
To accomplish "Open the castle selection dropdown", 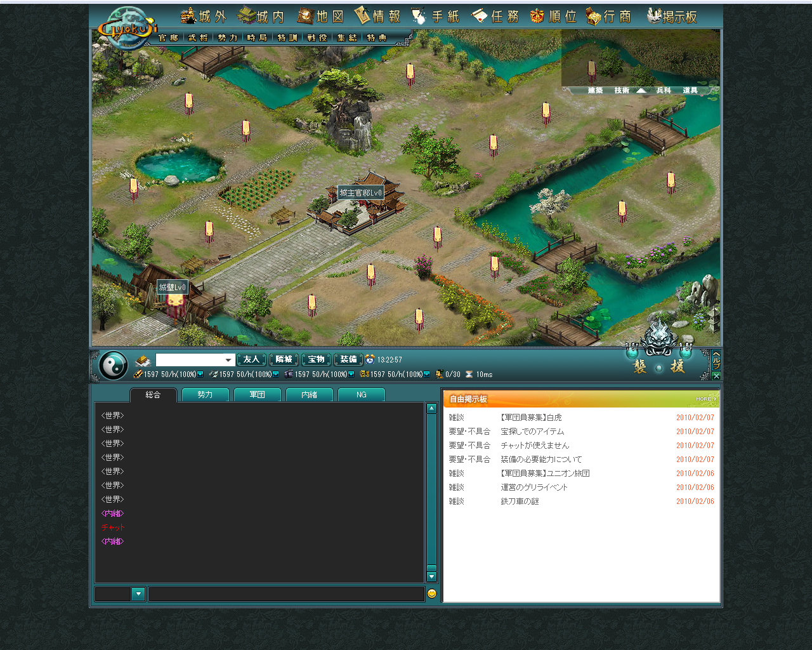I will tap(195, 360).
